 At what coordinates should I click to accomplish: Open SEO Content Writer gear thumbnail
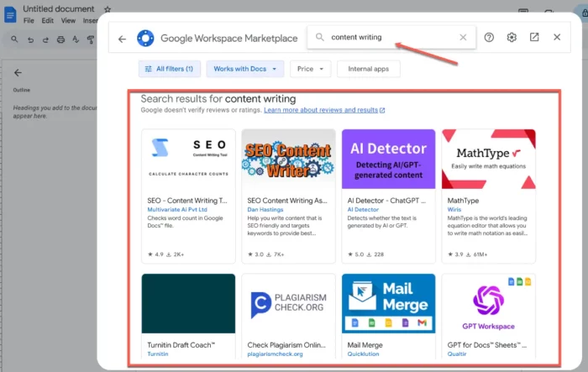click(288, 159)
